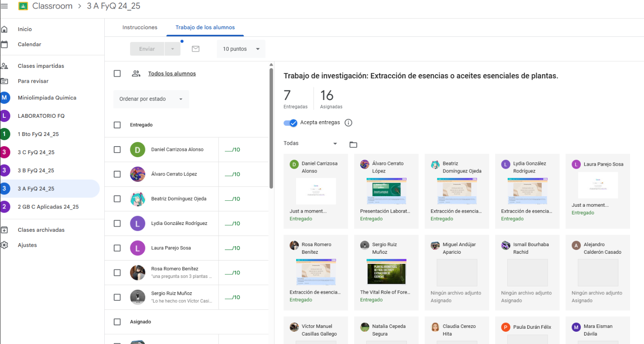
Task: Click Daniel Carrizosa Alonso's green avatar in list
Action: tap(137, 150)
